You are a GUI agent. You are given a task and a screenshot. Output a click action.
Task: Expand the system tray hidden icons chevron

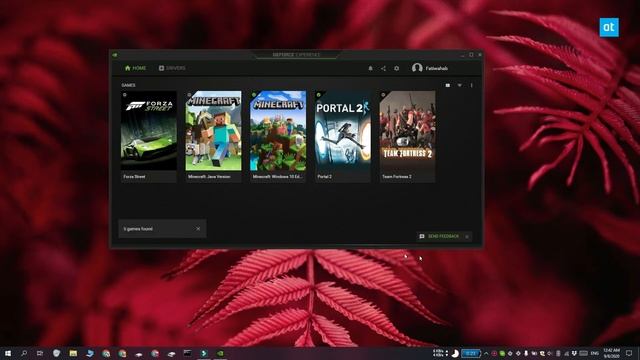coord(486,353)
